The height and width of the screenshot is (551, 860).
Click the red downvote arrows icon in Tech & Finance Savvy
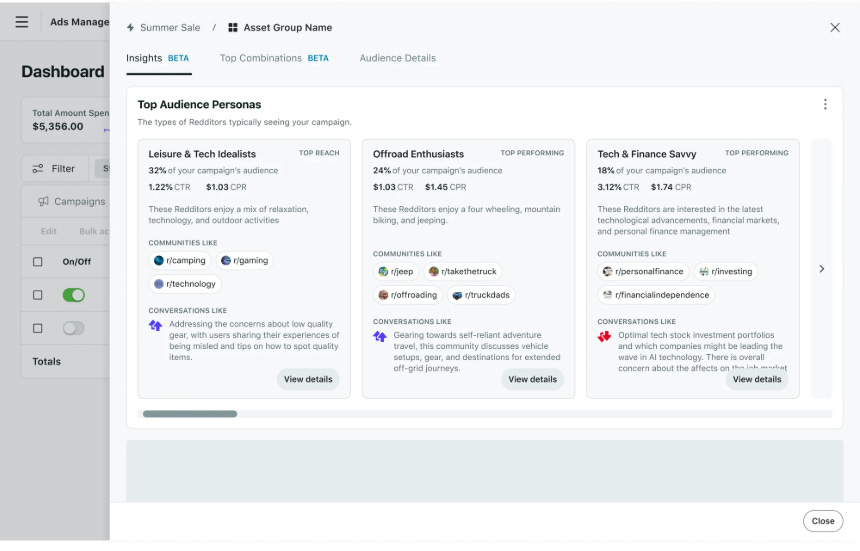(x=604, y=337)
